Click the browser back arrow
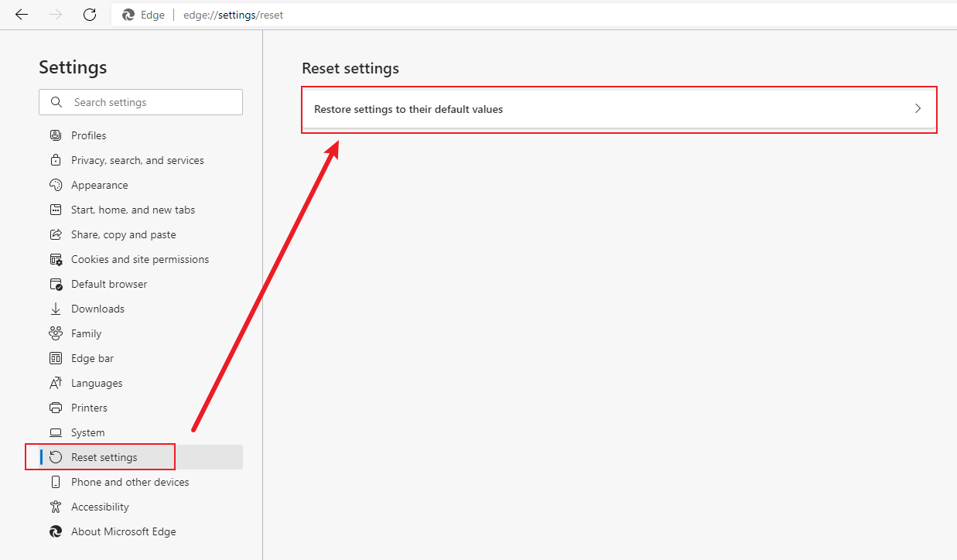 [x=22, y=15]
